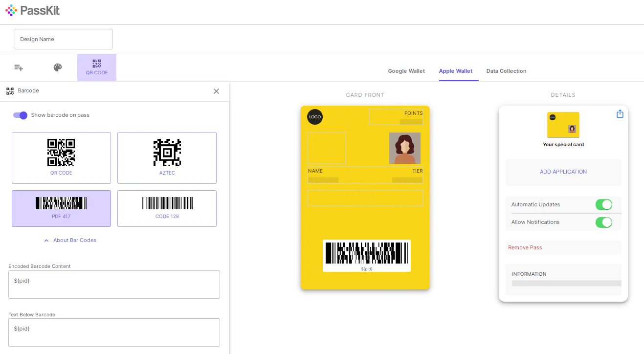Click the INFORMATION section in Details
Image resolution: width=644 pixels, height=354 pixels.
[563, 280]
